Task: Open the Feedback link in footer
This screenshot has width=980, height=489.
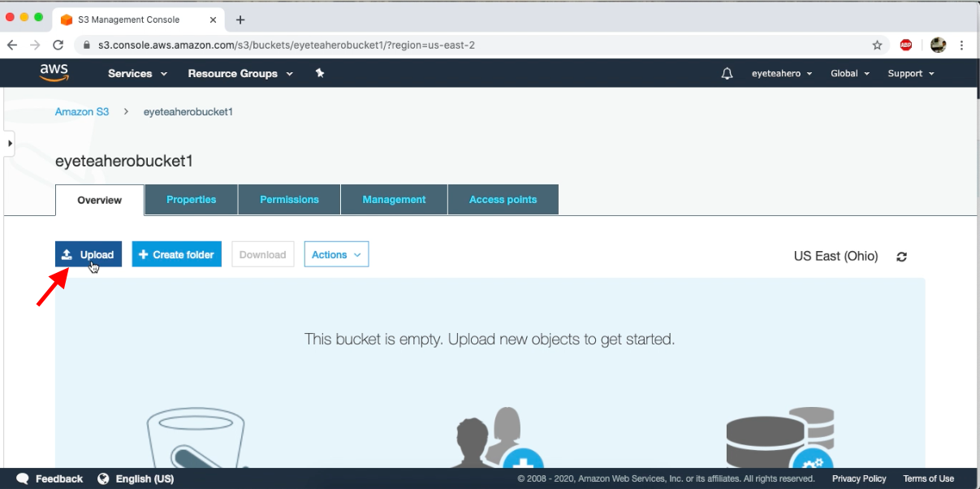Action: click(59, 478)
